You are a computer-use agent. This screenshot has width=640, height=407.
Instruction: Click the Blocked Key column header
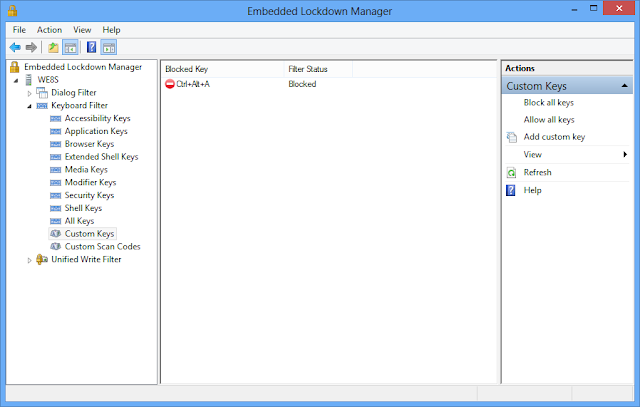click(223, 69)
